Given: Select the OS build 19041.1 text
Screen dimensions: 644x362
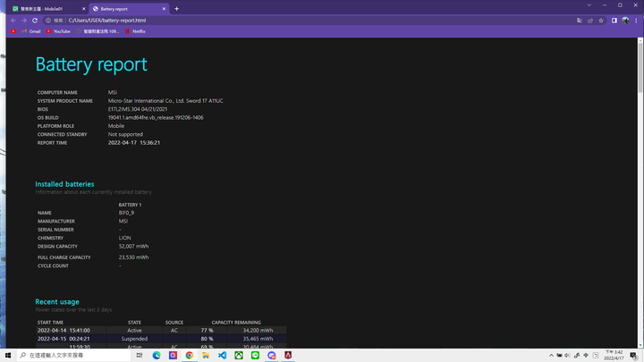Looking at the screenshot, I should pyautogui.click(x=156, y=117).
